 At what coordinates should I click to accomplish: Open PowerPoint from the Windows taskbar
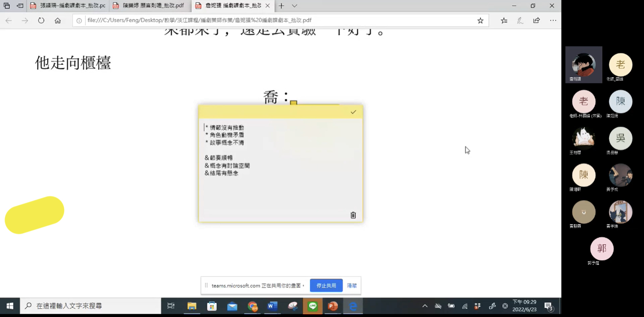333,306
